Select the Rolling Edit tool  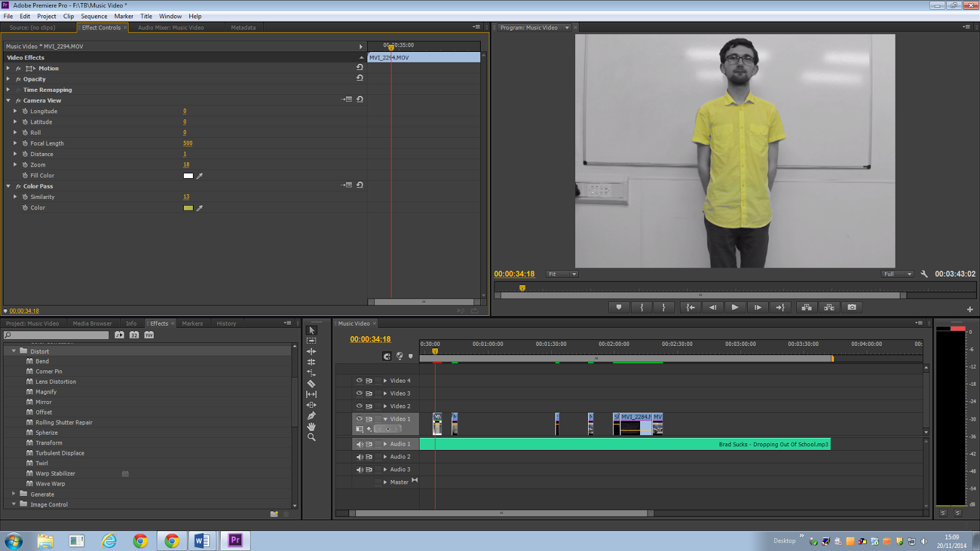311,362
